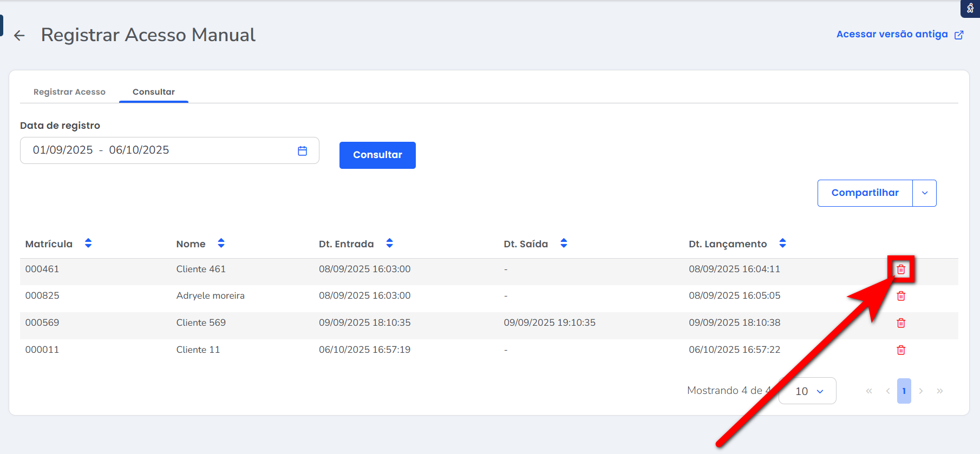Sort table by Dt. Saída column
980x454 pixels.
(x=564, y=244)
